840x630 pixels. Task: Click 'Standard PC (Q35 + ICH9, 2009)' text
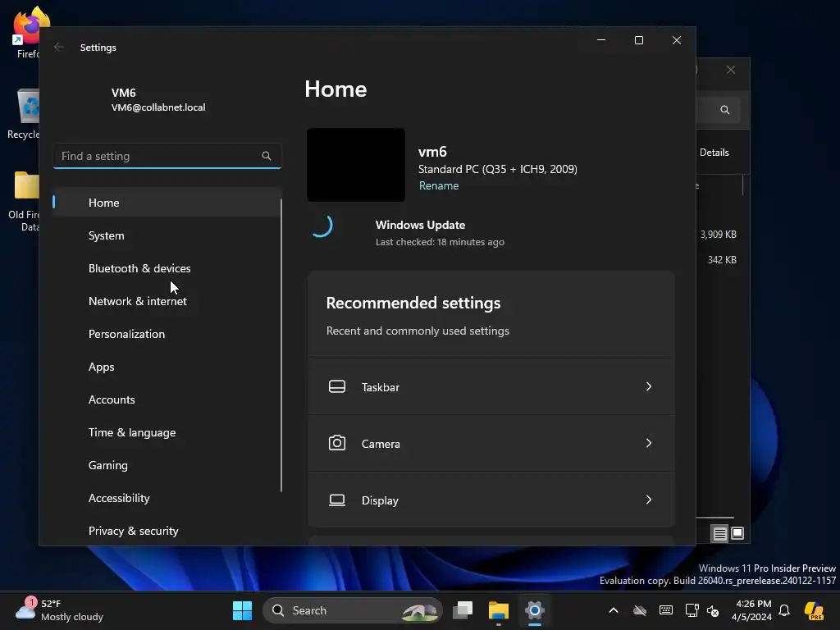point(498,169)
